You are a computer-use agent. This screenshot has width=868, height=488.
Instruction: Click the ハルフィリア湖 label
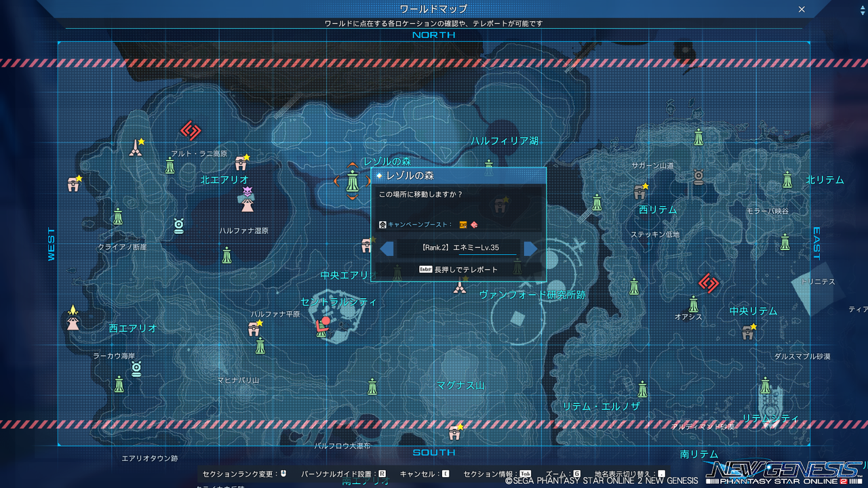click(x=505, y=141)
